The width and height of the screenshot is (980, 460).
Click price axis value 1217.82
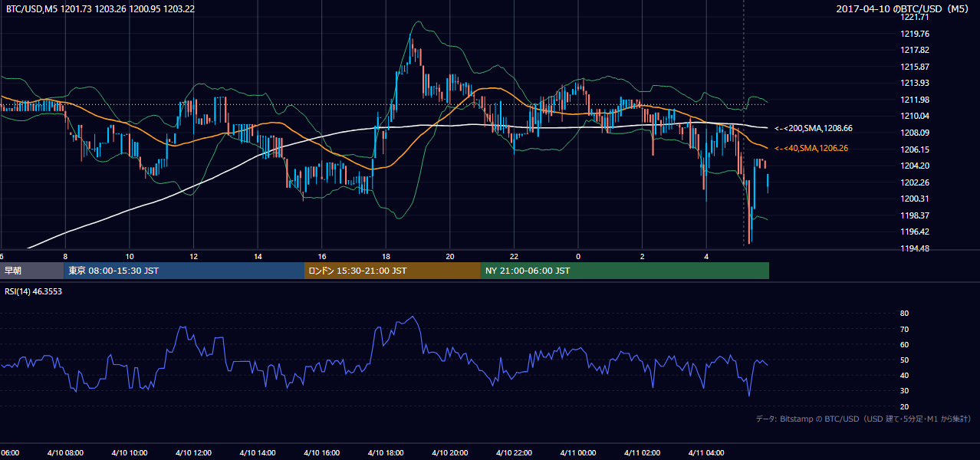[915, 50]
